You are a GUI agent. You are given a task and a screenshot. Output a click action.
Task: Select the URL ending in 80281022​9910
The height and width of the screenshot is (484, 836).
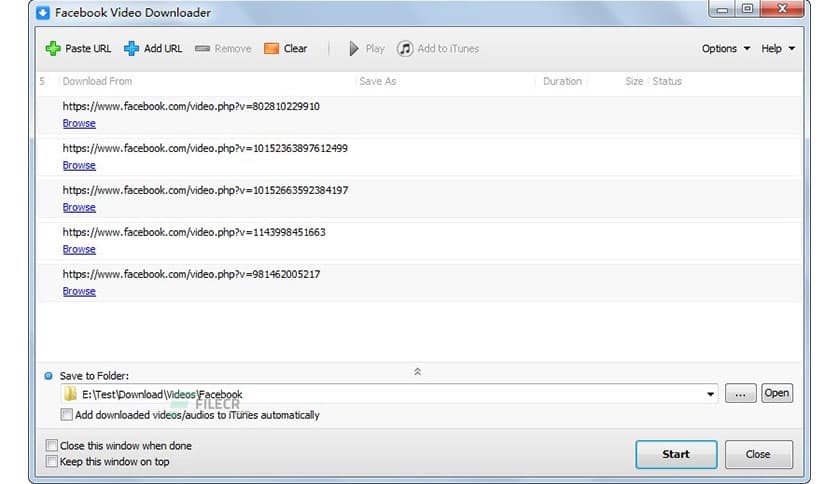pos(191,106)
